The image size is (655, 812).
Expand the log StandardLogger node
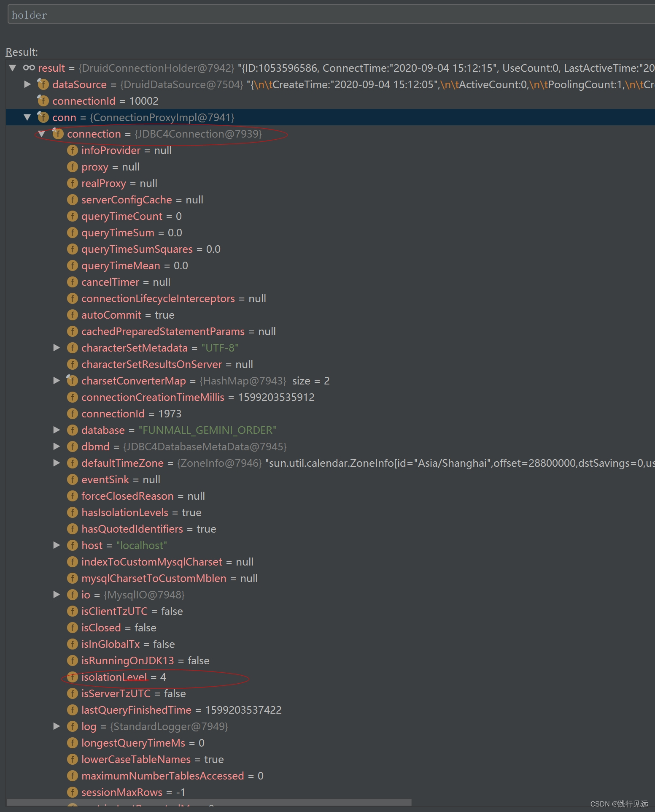coord(57,726)
